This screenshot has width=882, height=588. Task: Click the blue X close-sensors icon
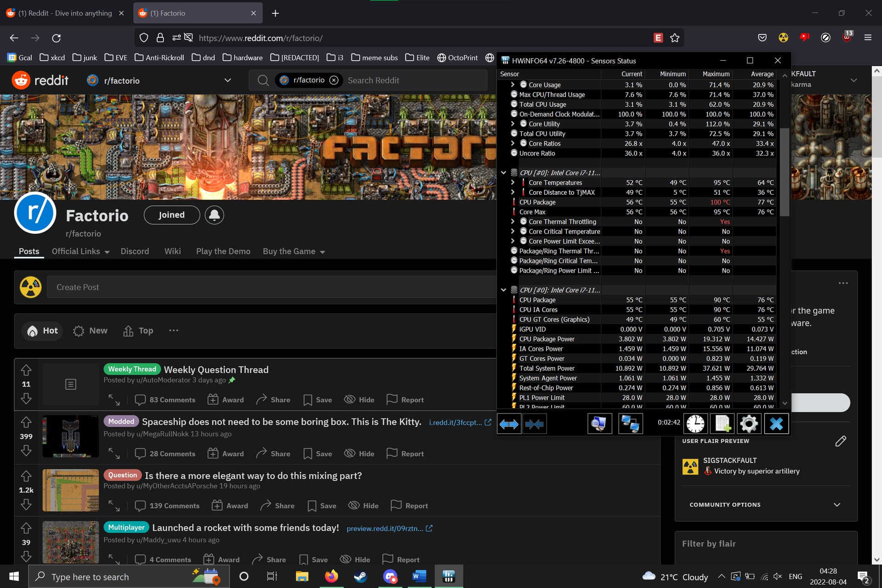[x=776, y=423]
